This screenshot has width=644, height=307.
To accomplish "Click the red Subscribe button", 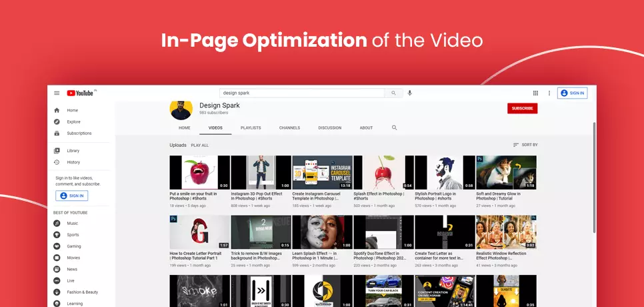I will pos(523,109).
